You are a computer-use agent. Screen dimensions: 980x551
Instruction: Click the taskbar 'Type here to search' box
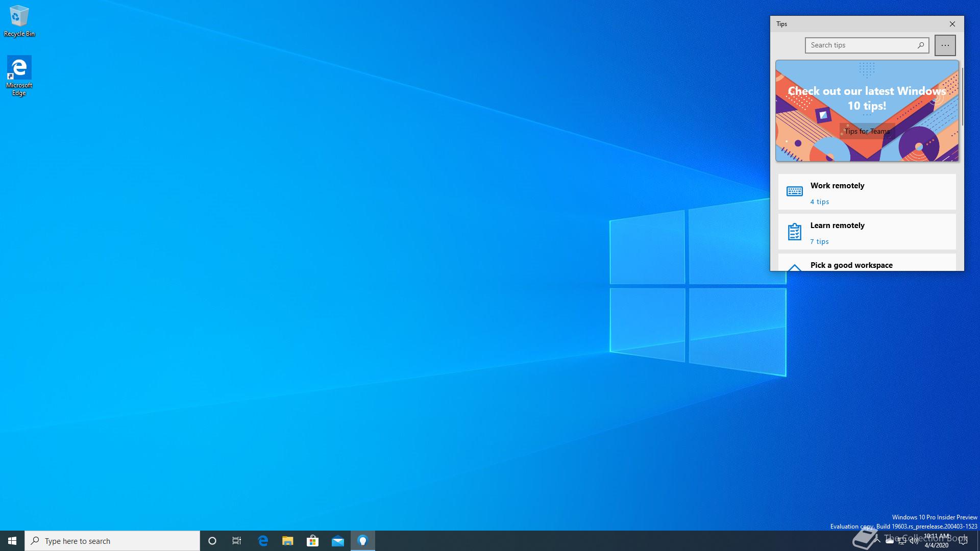112,541
